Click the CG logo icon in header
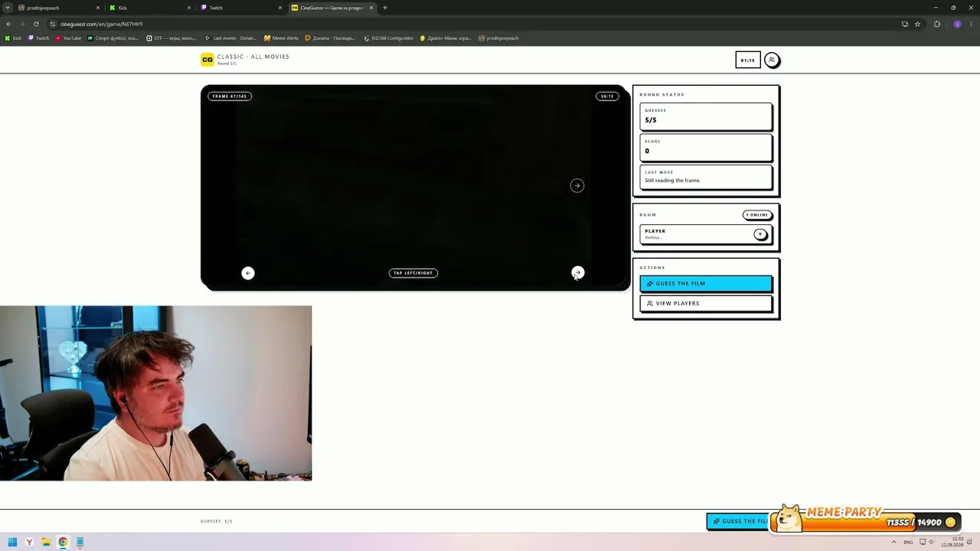980x551 pixels. pos(207,60)
